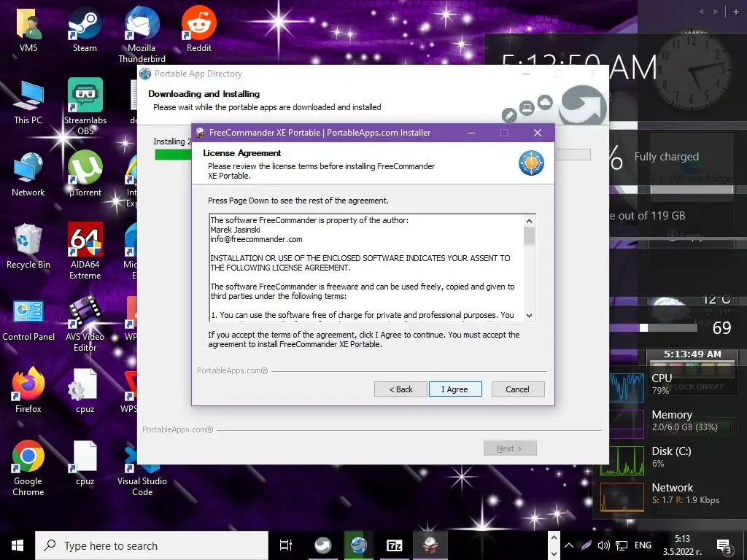This screenshot has width=747, height=560.
Task: Open the µTorrent shortcut
Action: 85,174
